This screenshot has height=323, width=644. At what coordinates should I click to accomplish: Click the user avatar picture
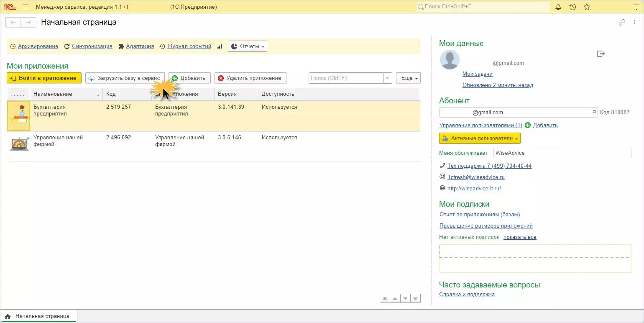[450, 60]
